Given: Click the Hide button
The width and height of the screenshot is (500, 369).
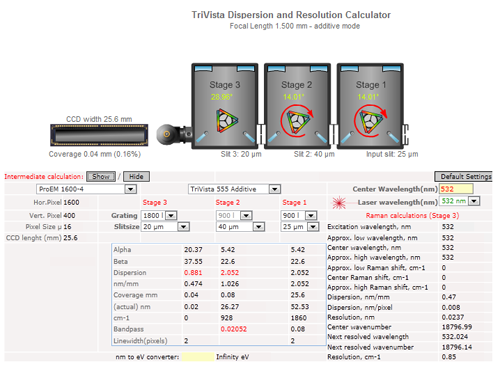Looking at the screenshot, I should tap(136, 177).
